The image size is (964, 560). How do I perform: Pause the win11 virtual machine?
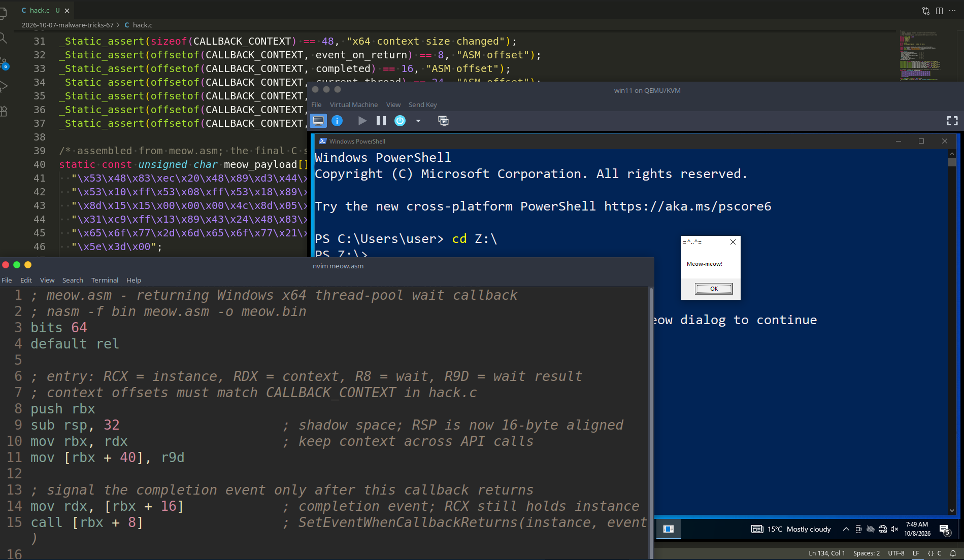[x=381, y=121]
